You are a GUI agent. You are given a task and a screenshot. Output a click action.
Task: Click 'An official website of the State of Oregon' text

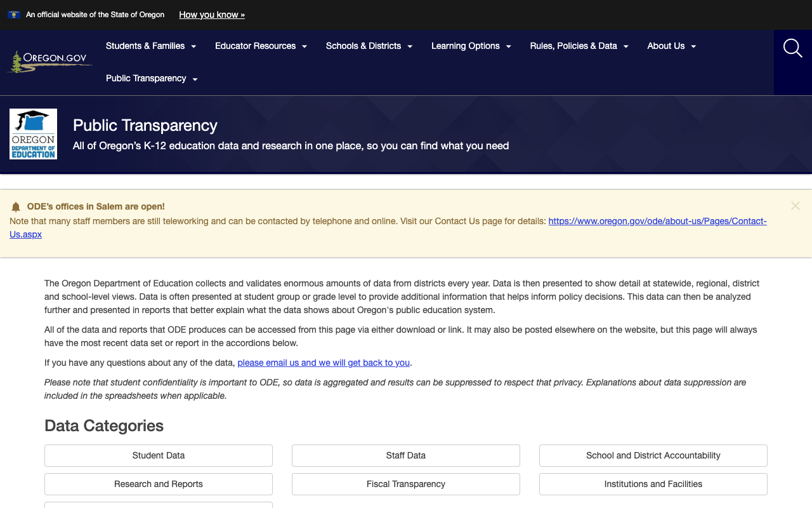coord(95,15)
